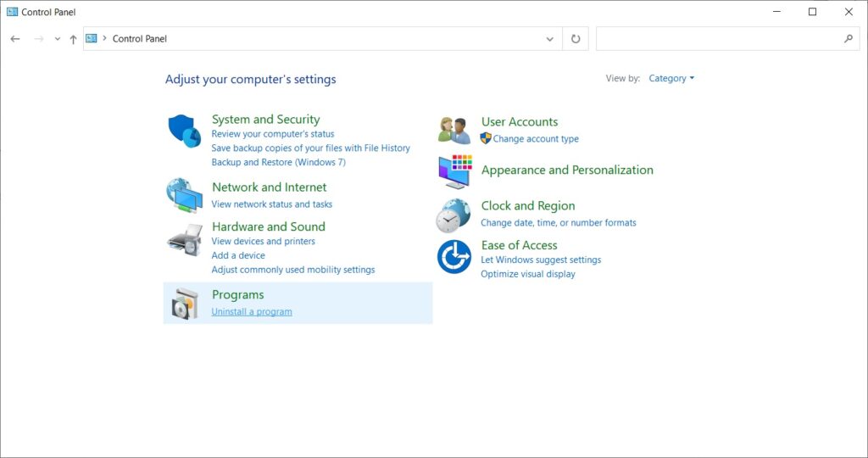Open the Clock and Region clock icon
868x458 pixels.
[x=453, y=215]
